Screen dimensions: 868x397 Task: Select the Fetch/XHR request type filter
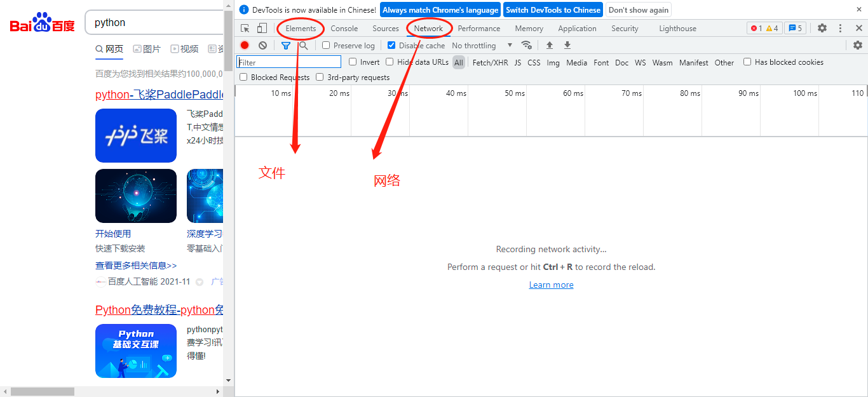tap(491, 62)
